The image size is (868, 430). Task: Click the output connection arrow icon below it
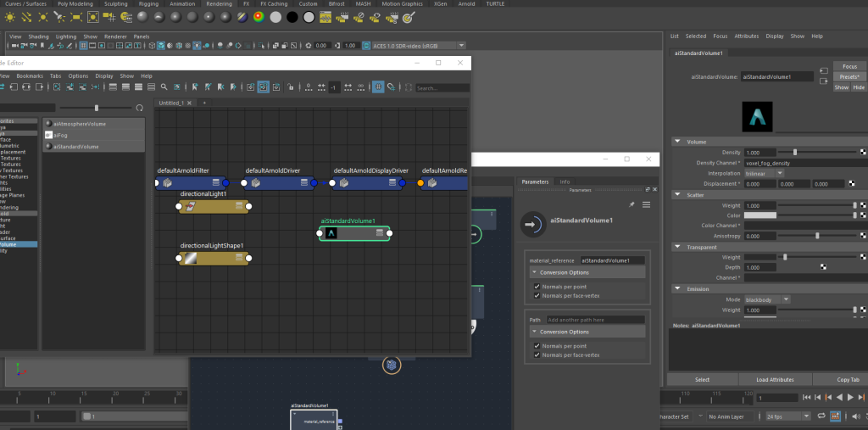point(824,81)
